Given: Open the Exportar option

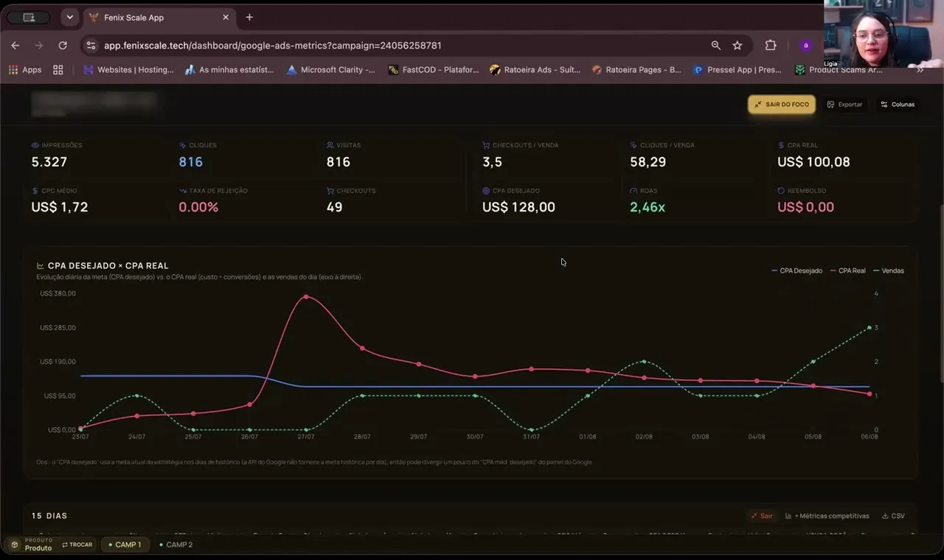Looking at the screenshot, I should 844,105.
